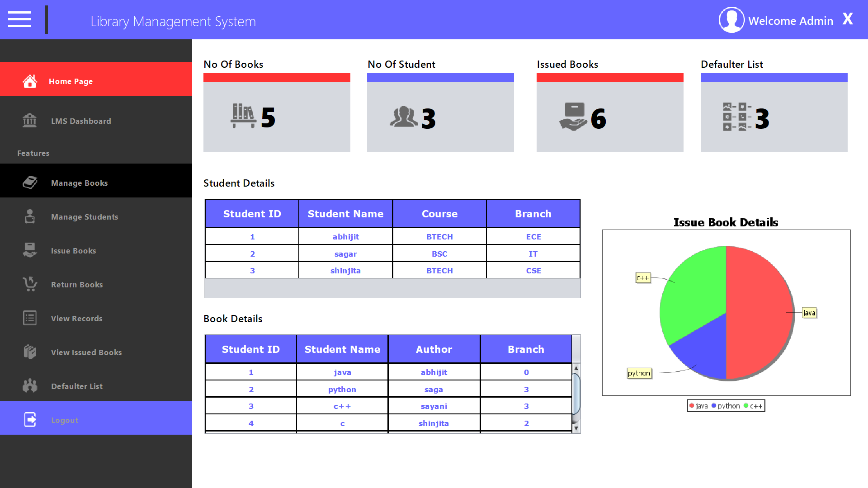The image size is (868, 488).
Task: Click the checklist icon in Defaulter List card
Action: [x=737, y=117]
